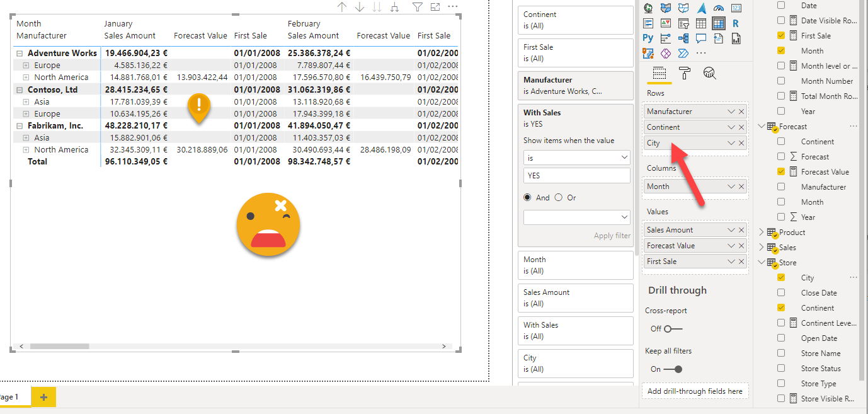Expand the Product table in Fields
The width and height of the screenshot is (868, 414).
tap(762, 233)
